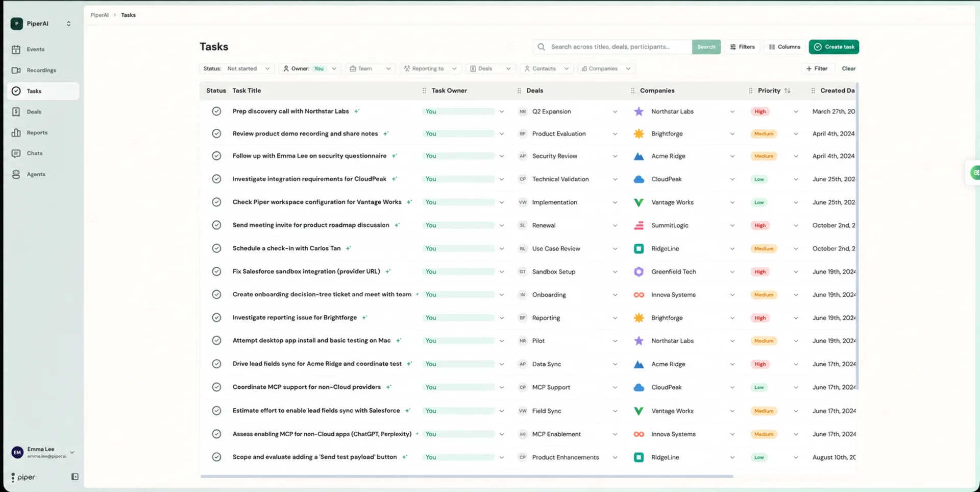Click the search magnifier icon
The width and height of the screenshot is (980, 492).
point(541,47)
